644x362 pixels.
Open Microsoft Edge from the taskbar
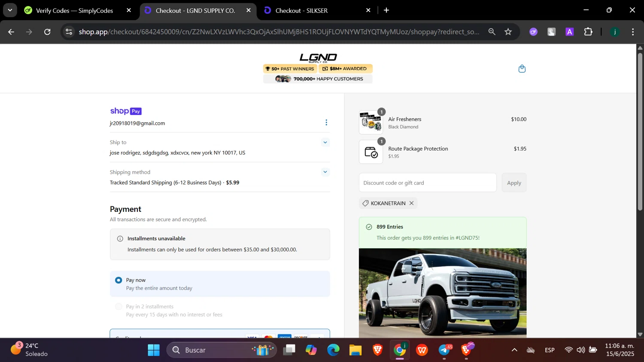click(x=334, y=350)
